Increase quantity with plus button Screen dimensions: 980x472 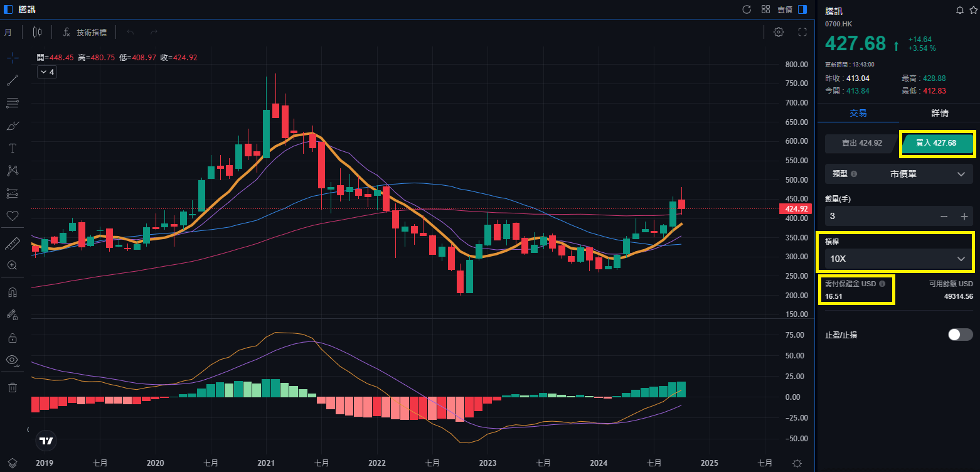click(x=964, y=216)
